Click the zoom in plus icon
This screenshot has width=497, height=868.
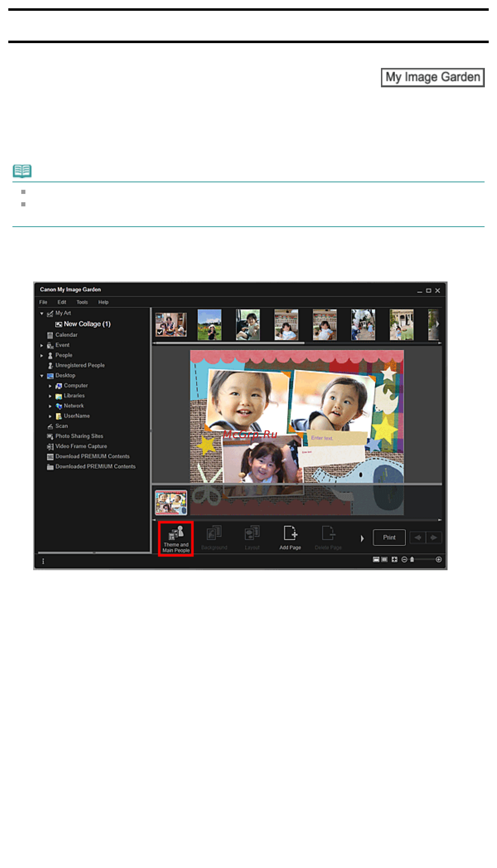439,559
